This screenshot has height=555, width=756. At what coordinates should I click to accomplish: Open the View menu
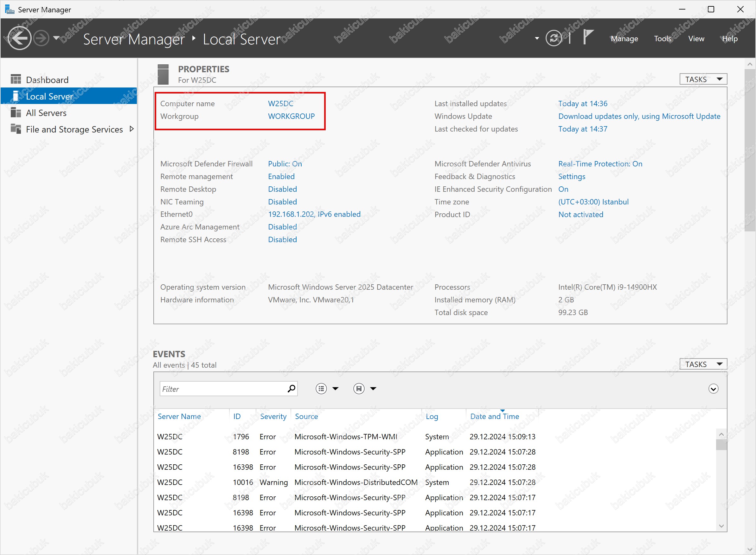(x=696, y=39)
